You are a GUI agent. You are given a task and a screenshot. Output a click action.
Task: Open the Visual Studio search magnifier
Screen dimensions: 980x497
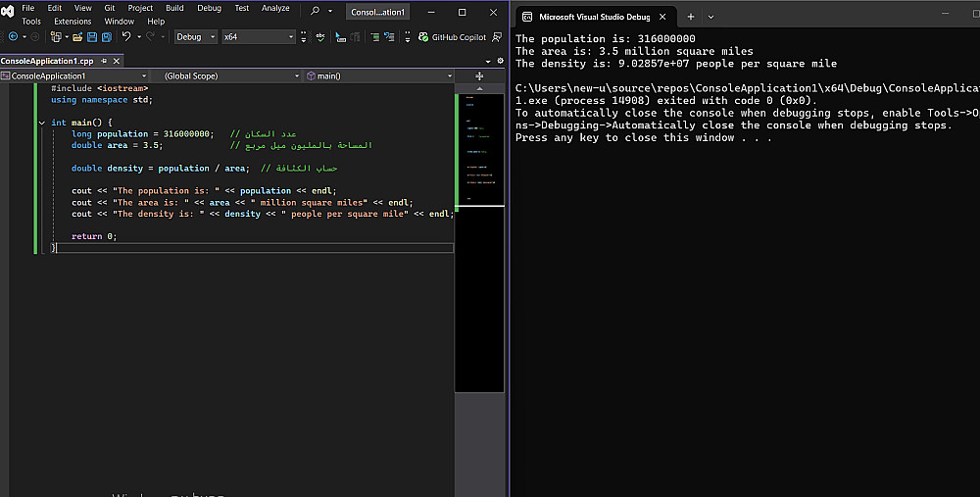(x=315, y=11)
